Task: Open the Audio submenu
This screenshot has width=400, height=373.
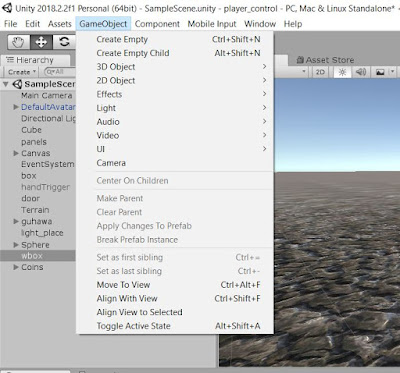Action: 175,122
